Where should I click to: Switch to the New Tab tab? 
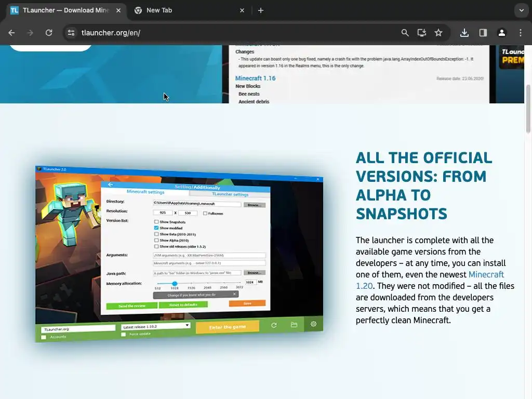click(189, 10)
